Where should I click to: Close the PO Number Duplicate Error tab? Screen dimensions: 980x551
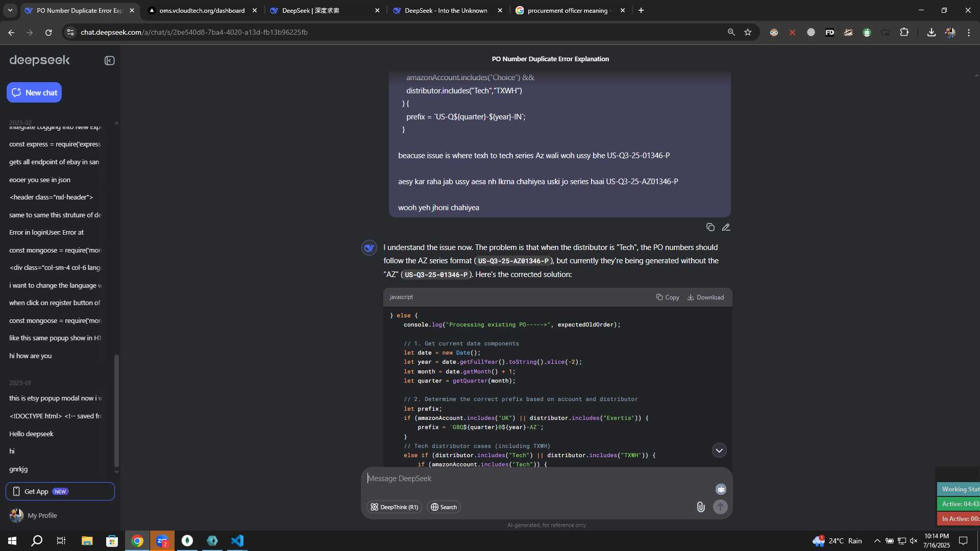pyautogui.click(x=132, y=10)
